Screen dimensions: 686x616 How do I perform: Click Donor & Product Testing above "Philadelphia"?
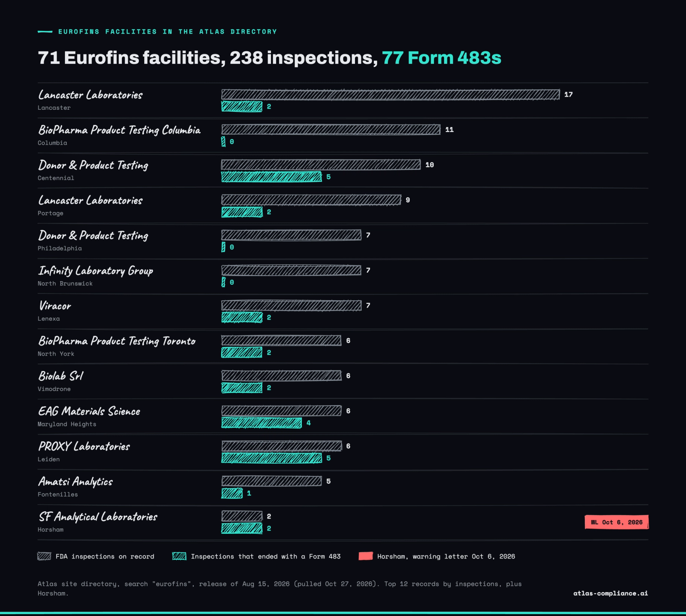pyautogui.click(x=93, y=235)
